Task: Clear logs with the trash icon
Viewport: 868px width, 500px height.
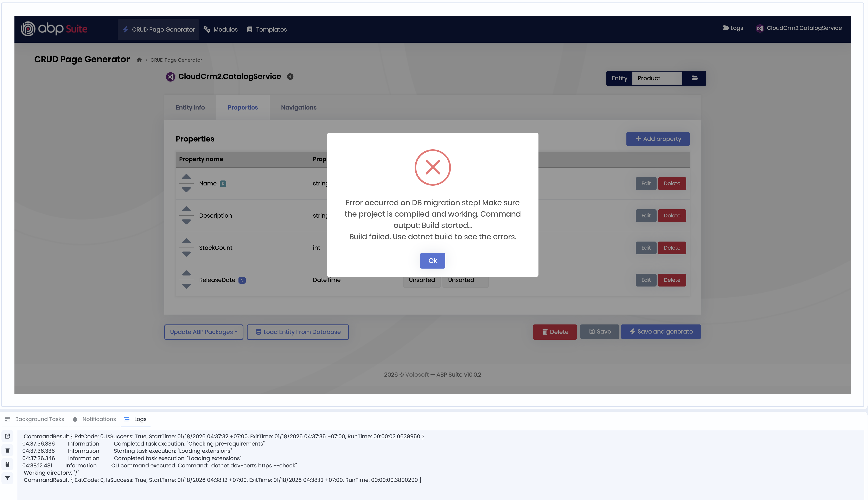Action: click(8, 450)
